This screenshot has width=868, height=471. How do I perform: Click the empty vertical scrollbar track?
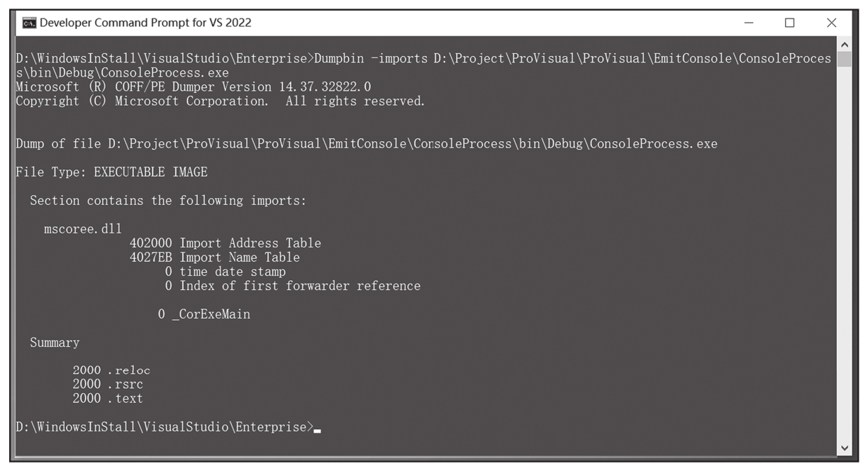[844, 254]
